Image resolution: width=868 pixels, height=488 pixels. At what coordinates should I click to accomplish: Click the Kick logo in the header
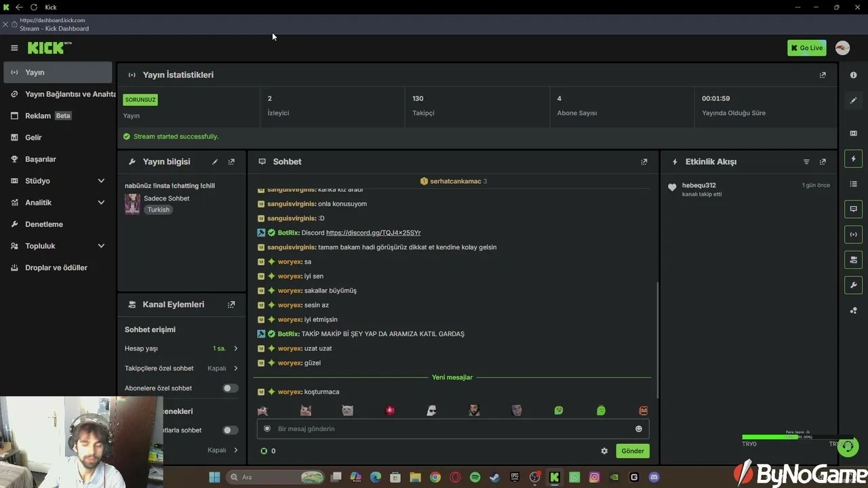point(50,48)
